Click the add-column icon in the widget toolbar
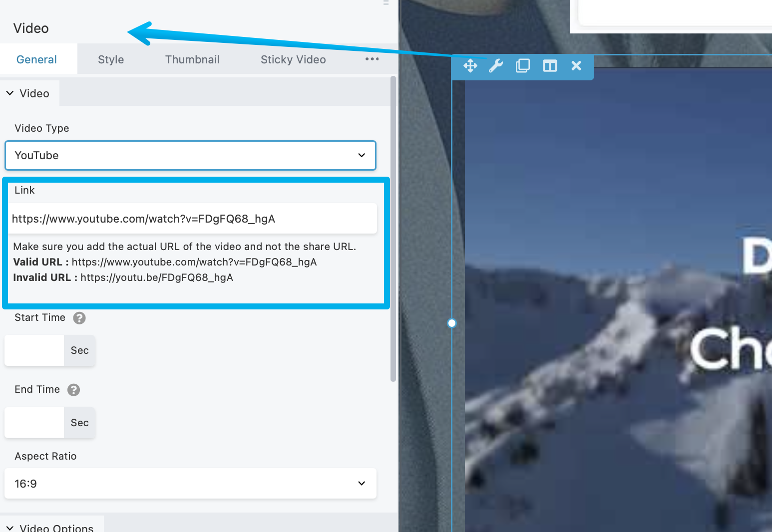 point(549,65)
